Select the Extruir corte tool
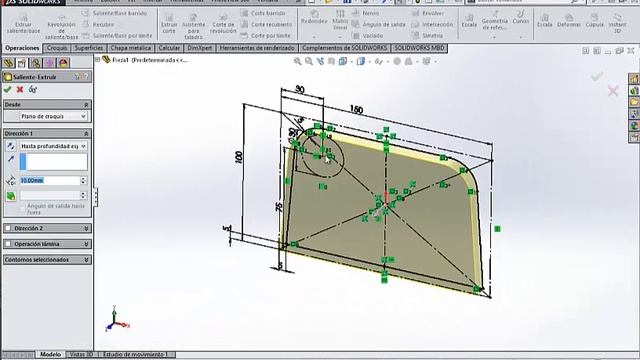Image resolution: width=640 pixels, height=360 pixels. 169,24
